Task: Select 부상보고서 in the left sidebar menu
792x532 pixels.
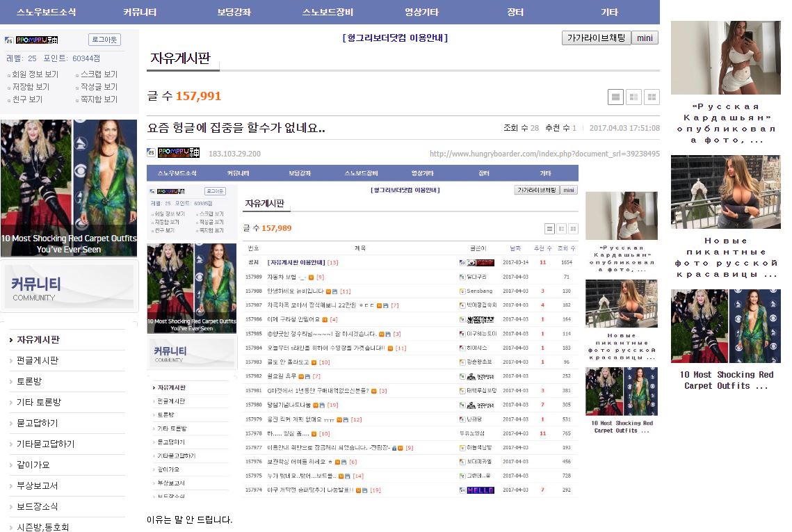Action: coord(38,485)
